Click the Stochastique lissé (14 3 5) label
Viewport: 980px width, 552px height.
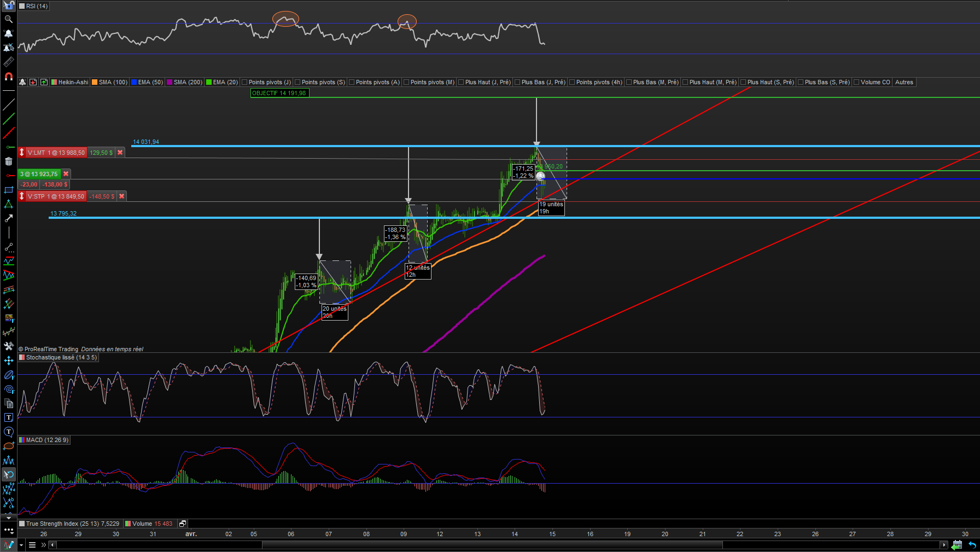pos(58,357)
